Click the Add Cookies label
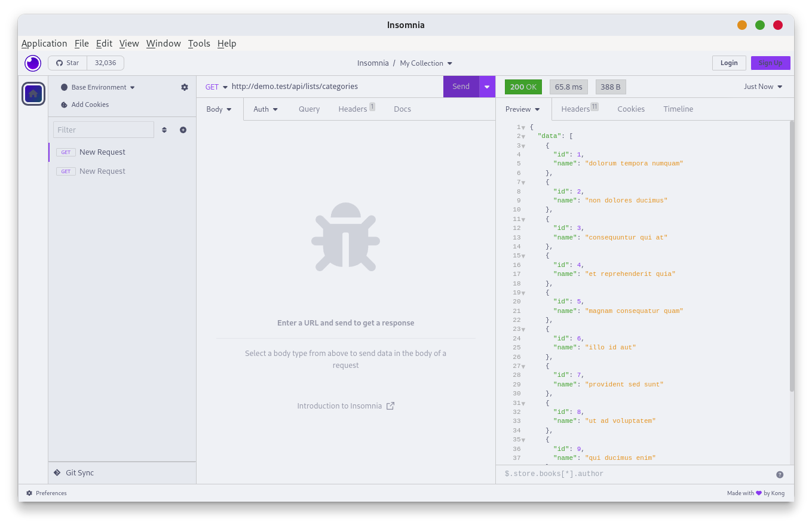The width and height of the screenshot is (812, 525). [90, 105]
